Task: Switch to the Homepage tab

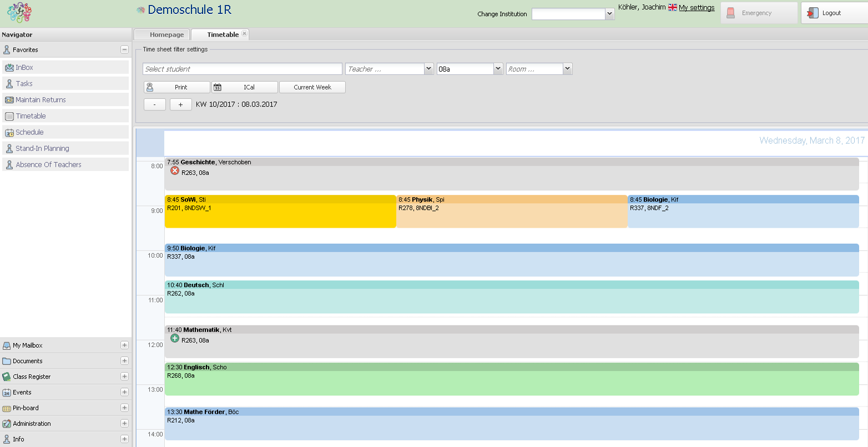Action: 166,34
